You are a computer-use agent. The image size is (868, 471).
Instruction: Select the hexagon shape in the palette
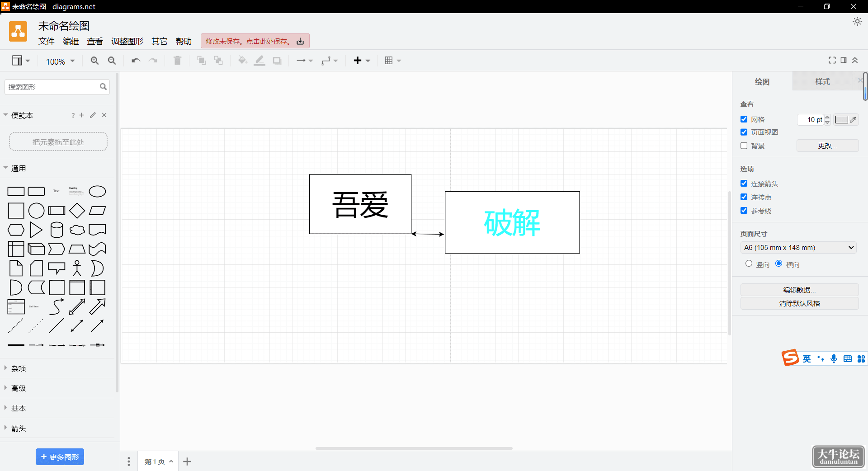[x=16, y=230]
